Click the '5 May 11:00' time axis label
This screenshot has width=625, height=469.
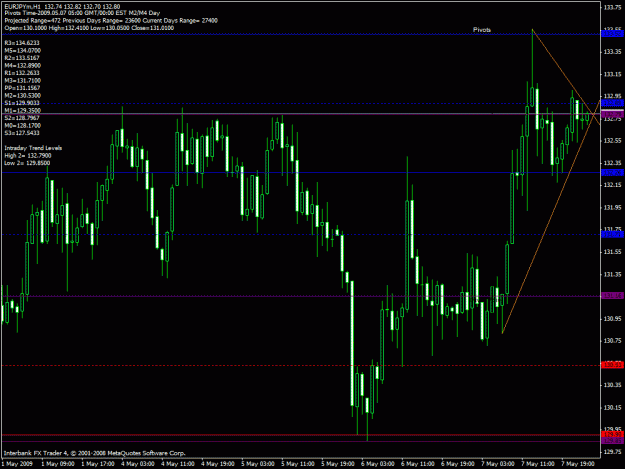(298, 464)
